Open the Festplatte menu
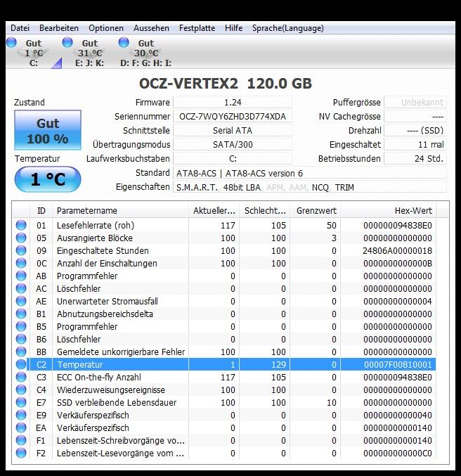 pos(197,28)
